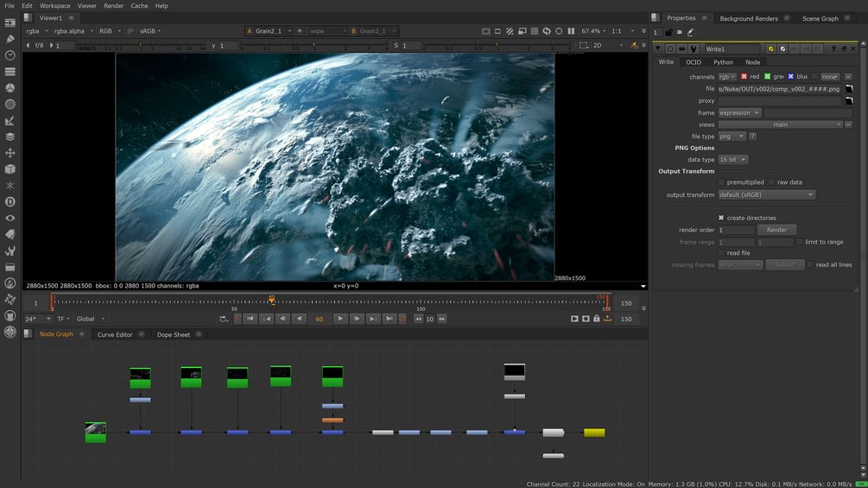
Task: Open the 3D nodes cube icon
Action: tap(10, 169)
